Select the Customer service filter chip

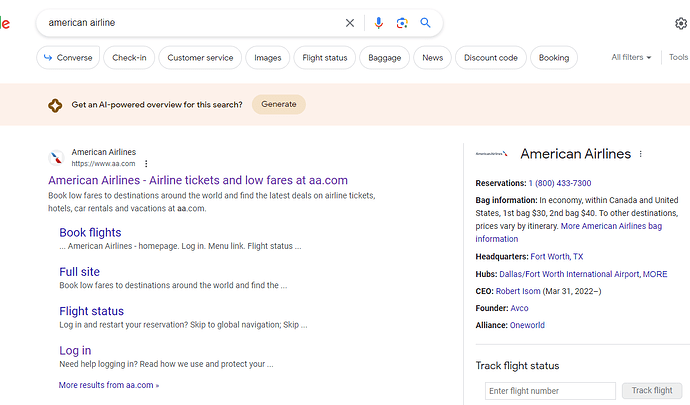[200, 58]
